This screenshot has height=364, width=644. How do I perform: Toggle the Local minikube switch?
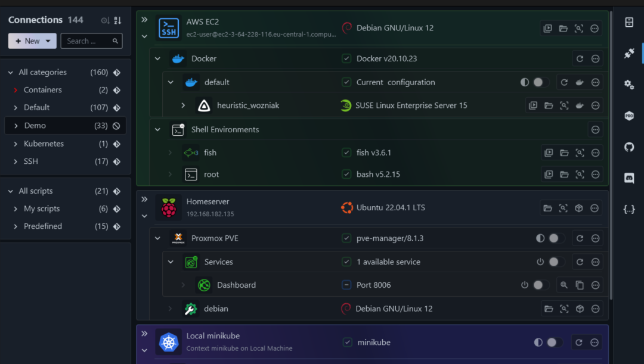[x=554, y=343]
